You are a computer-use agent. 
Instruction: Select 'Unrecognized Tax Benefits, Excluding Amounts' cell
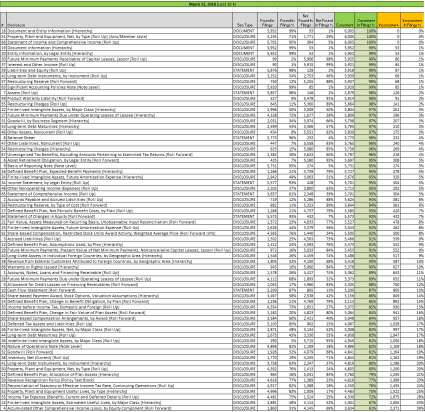click(119, 155)
